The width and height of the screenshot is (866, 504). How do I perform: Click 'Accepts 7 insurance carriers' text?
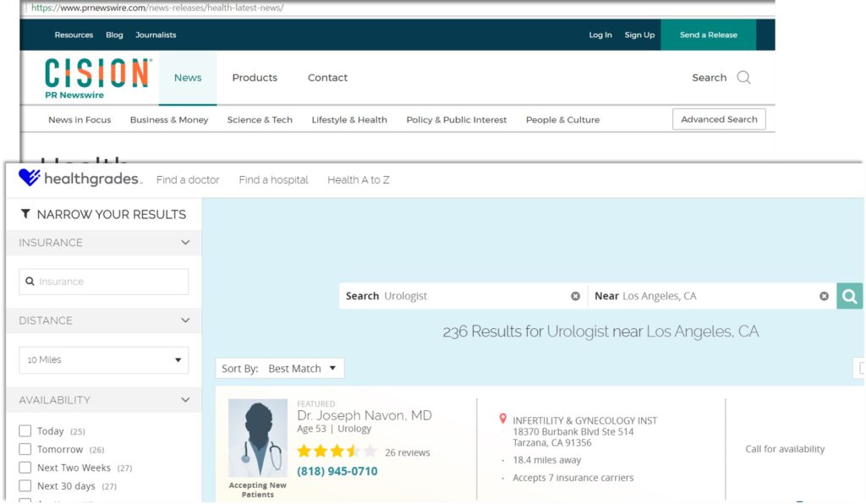click(x=573, y=478)
